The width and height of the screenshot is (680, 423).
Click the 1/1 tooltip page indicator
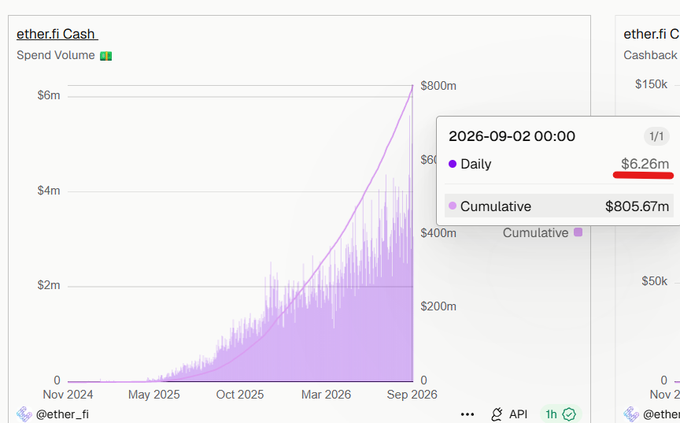(x=656, y=137)
